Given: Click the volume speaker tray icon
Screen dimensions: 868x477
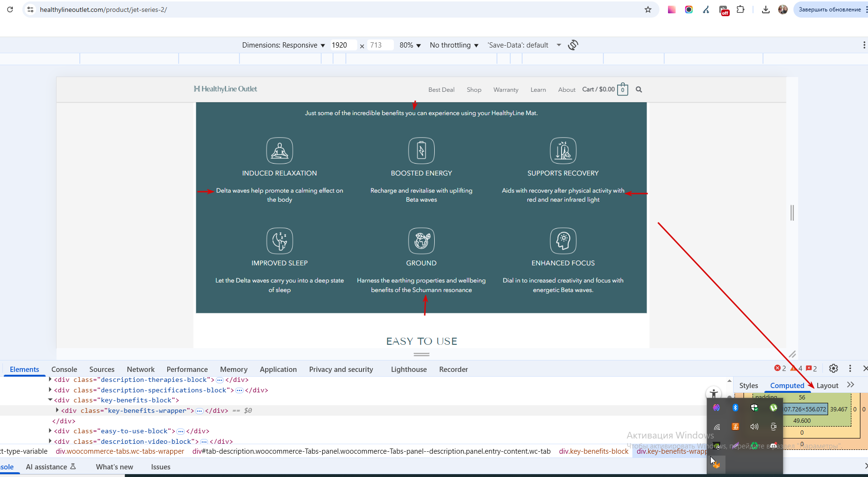Looking at the screenshot, I should 754,427.
